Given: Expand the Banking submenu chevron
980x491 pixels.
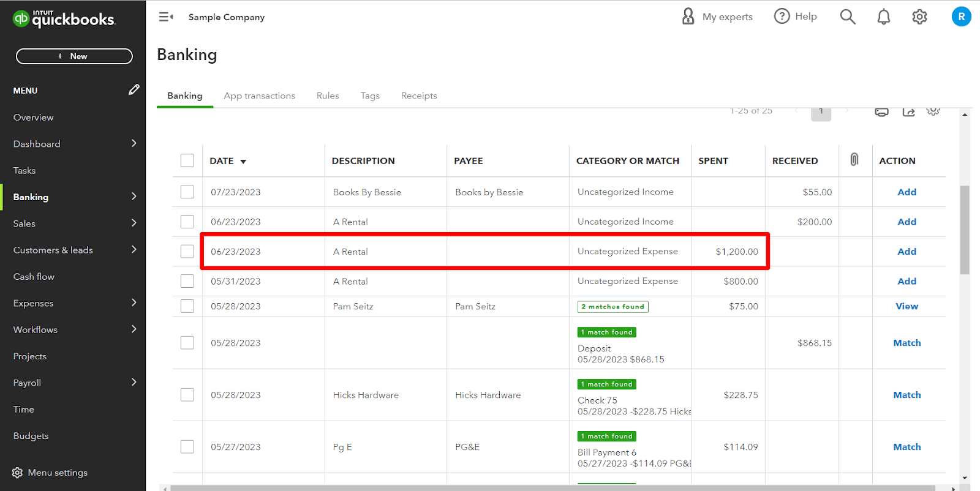Looking at the screenshot, I should (134, 197).
